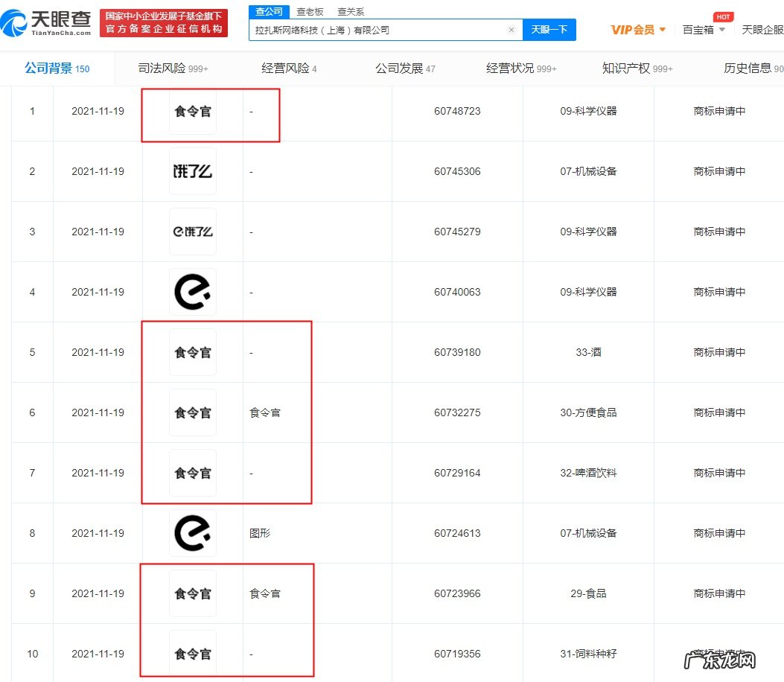Expand the 百宝箱 dropdown

[700, 31]
